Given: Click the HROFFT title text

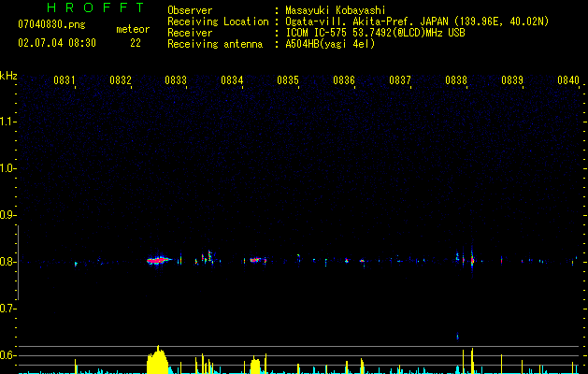Looking at the screenshot, I should tap(96, 7).
